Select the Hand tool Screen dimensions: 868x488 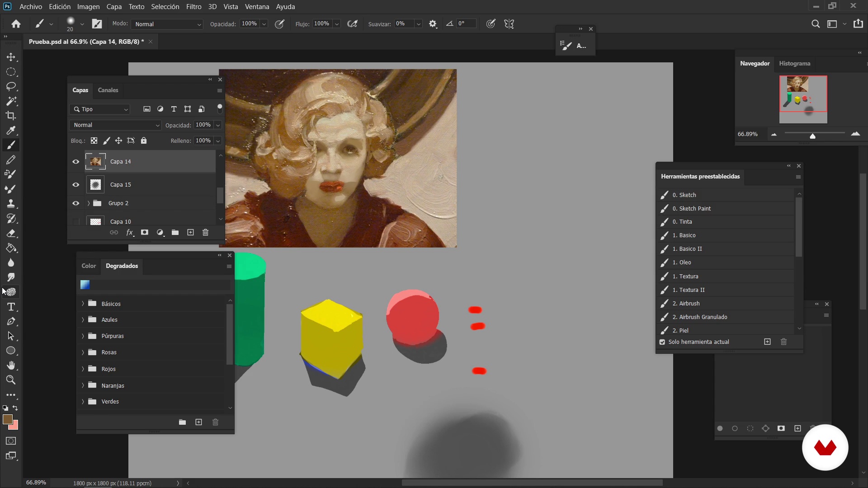pyautogui.click(x=11, y=365)
